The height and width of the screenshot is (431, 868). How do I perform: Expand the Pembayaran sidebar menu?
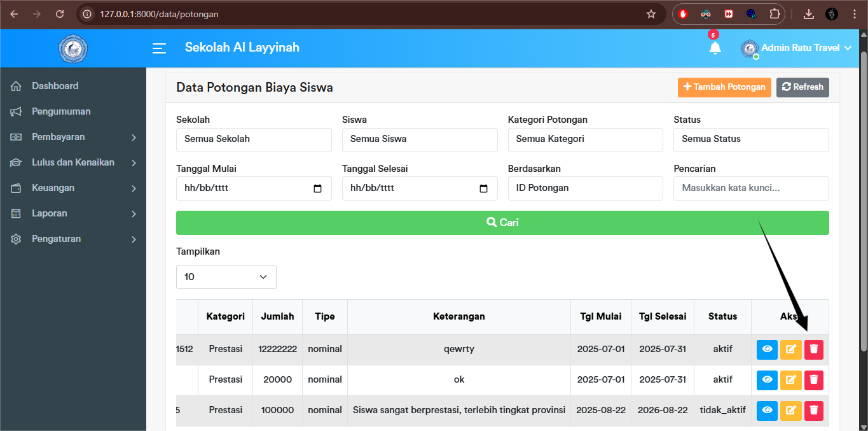(73, 136)
